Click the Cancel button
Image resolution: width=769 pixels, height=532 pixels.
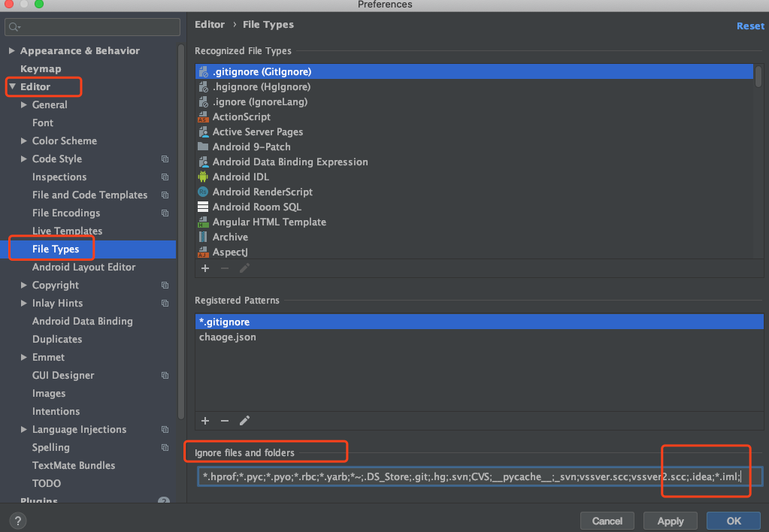click(607, 521)
